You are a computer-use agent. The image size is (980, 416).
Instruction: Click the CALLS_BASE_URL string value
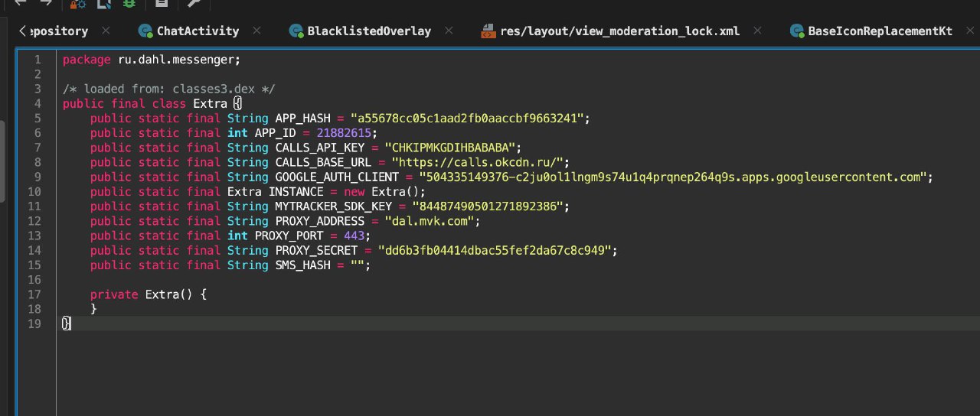click(x=480, y=162)
